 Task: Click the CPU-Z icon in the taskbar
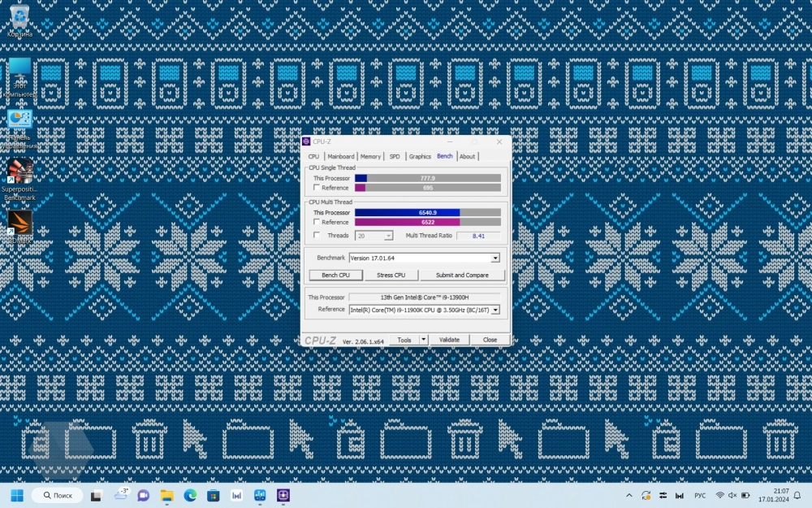(284, 495)
